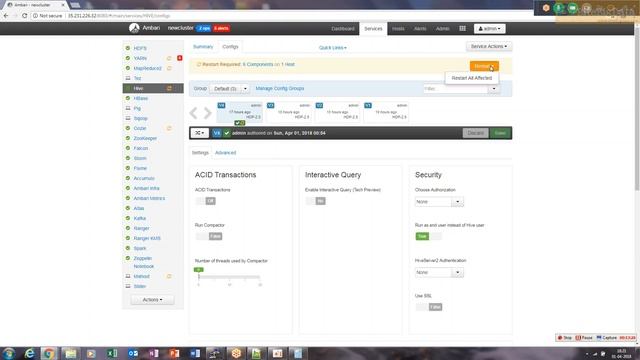640x360 pixels.
Task: Click browser back arrow
Action: (x=6, y=16)
